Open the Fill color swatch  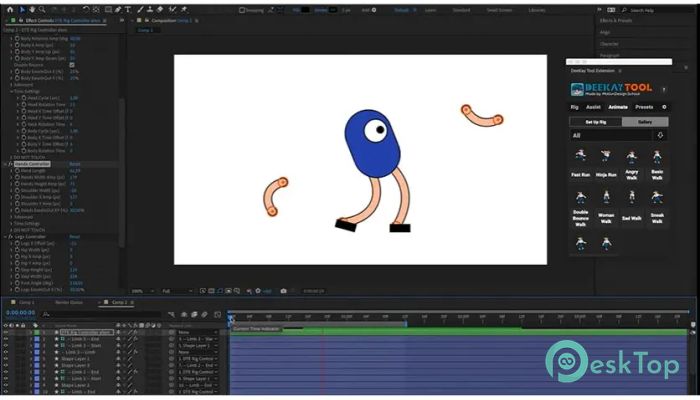pos(305,10)
